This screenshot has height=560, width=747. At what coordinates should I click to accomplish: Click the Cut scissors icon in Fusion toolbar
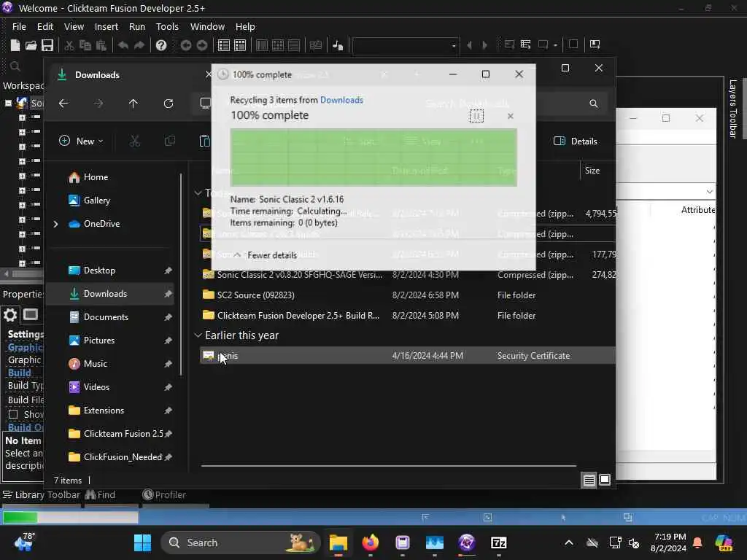coord(69,45)
